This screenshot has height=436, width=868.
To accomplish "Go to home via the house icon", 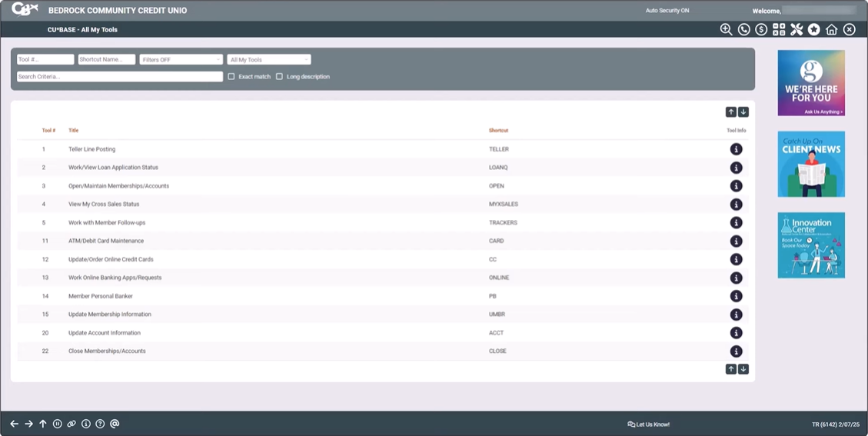I will (x=831, y=29).
